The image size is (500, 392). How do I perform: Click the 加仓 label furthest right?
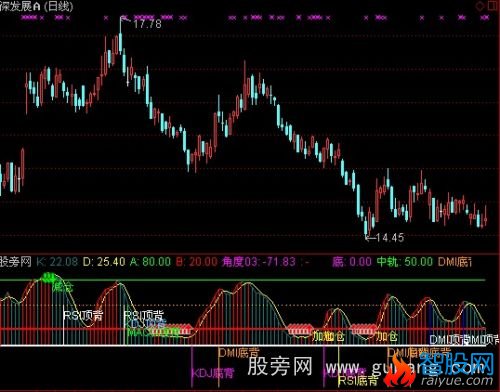(387, 337)
